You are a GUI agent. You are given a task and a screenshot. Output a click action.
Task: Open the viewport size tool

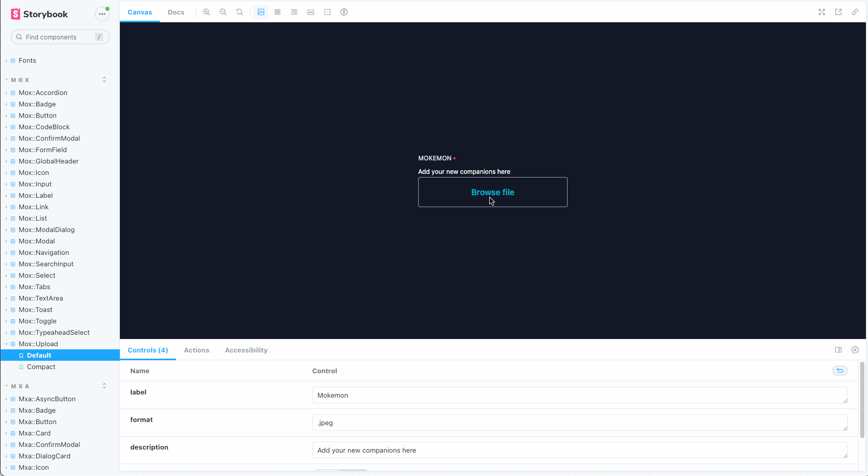[294, 12]
